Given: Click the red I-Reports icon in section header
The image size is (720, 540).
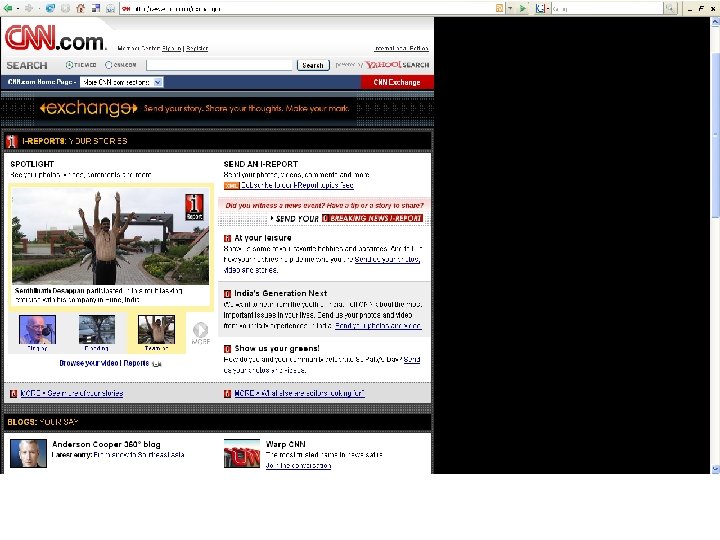Looking at the screenshot, I should click(11, 141).
